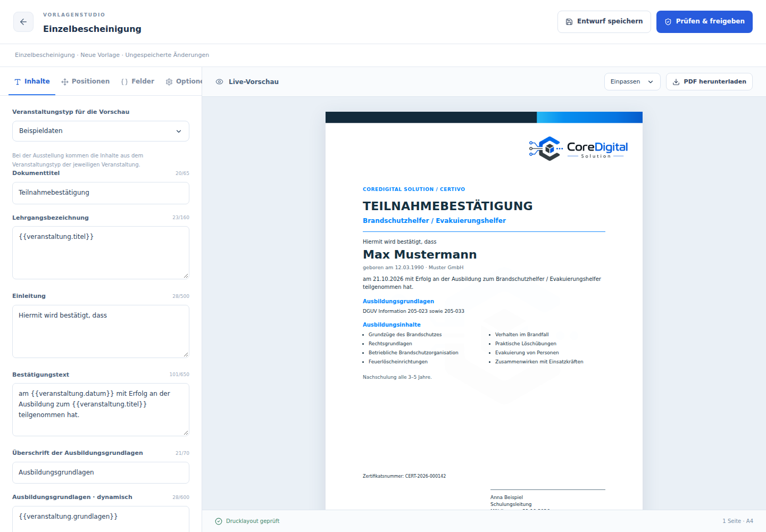Click Prüfen & freigeben button

pyautogui.click(x=704, y=22)
